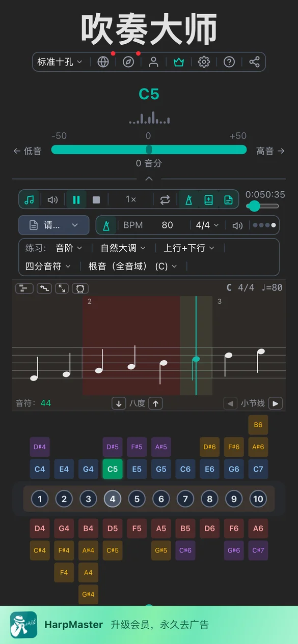Click the help question mark icon
298x644 pixels.
point(229,62)
